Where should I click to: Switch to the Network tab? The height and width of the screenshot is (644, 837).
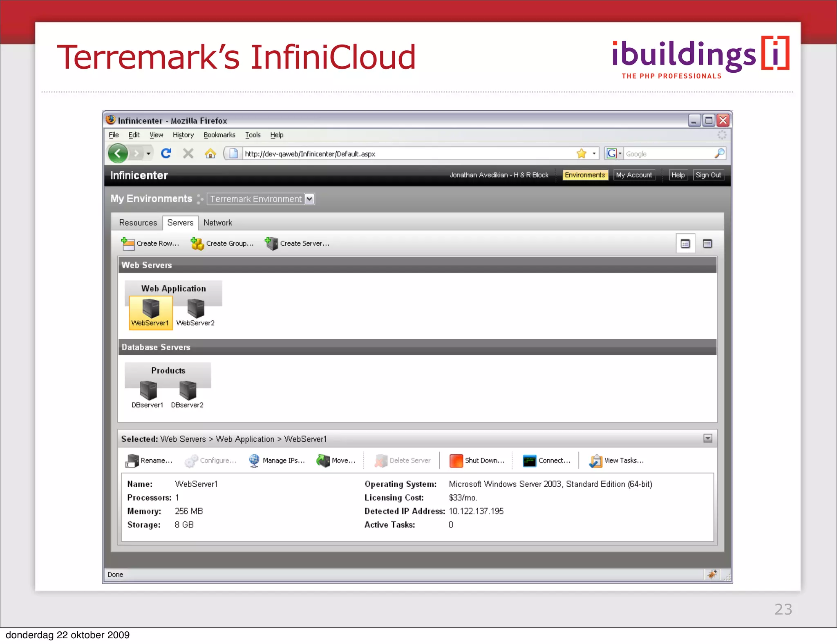pyautogui.click(x=218, y=223)
